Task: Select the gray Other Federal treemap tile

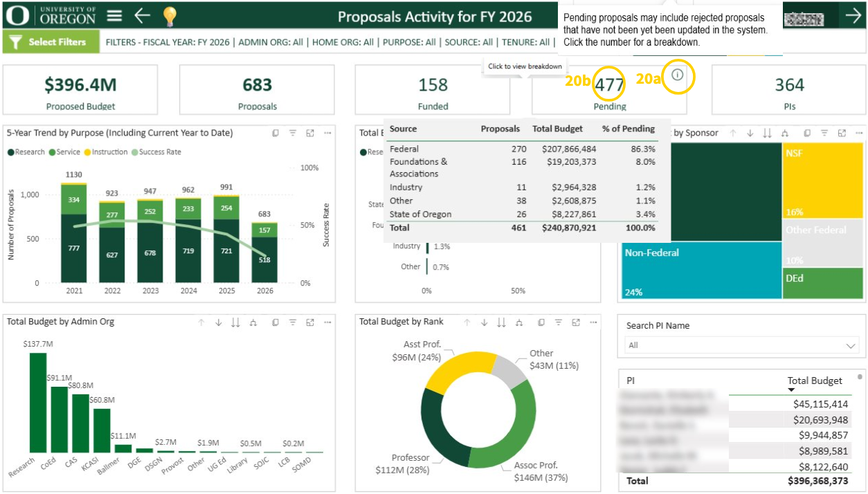Action: 823,243
